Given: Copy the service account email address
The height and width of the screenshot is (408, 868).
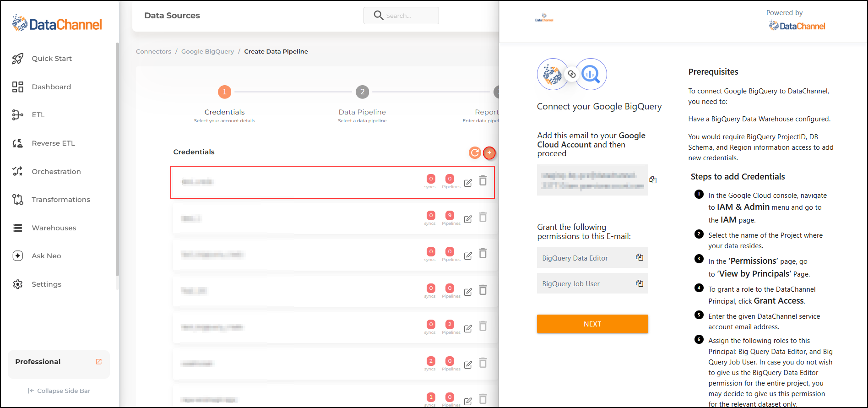Looking at the screenshot, I should 653,180.
